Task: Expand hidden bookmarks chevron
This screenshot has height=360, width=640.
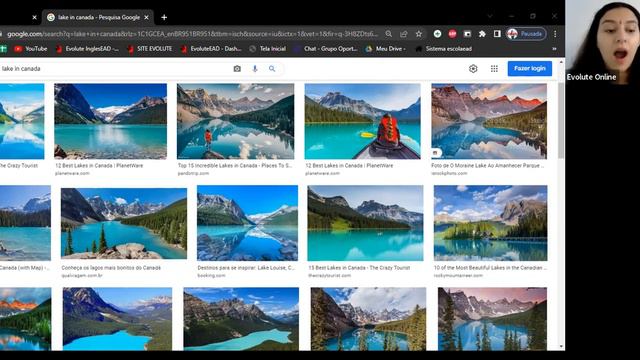Action: pyautogui.click(x=554, y=49)
